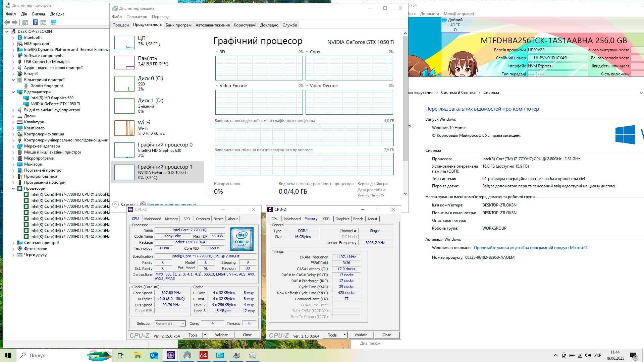
Task: Click Close button in right CPU-Z window
Action: (x=387, y=335)
